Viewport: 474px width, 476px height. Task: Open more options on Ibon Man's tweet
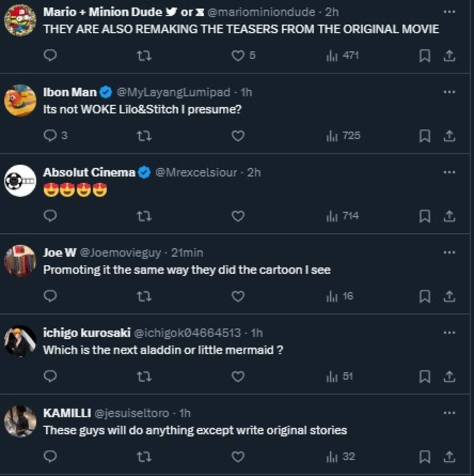[x=449, y=92]
